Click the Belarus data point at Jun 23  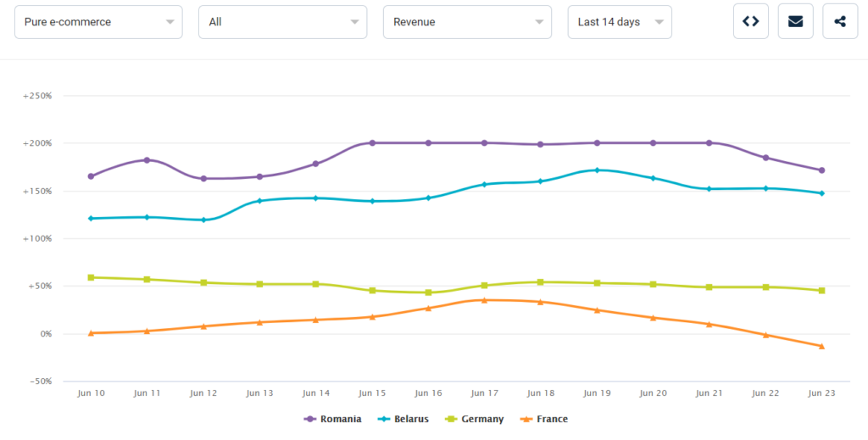coord(821,193)
